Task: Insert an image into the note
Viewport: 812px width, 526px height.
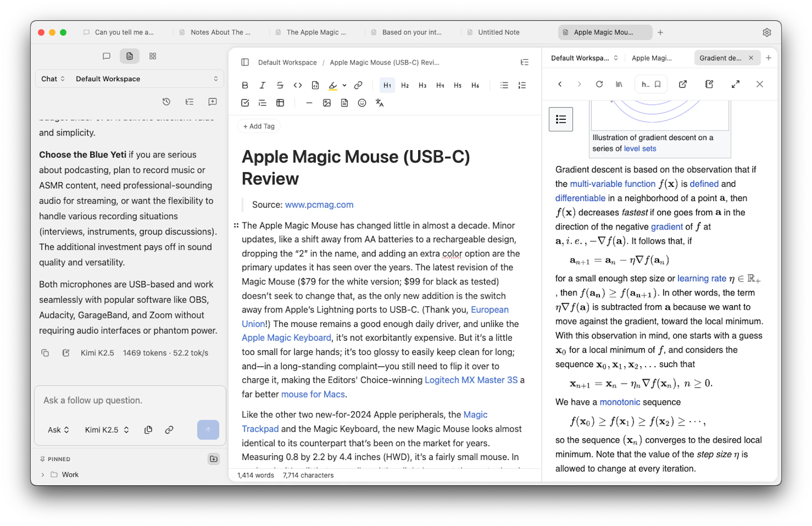Action: coord(327,103)
